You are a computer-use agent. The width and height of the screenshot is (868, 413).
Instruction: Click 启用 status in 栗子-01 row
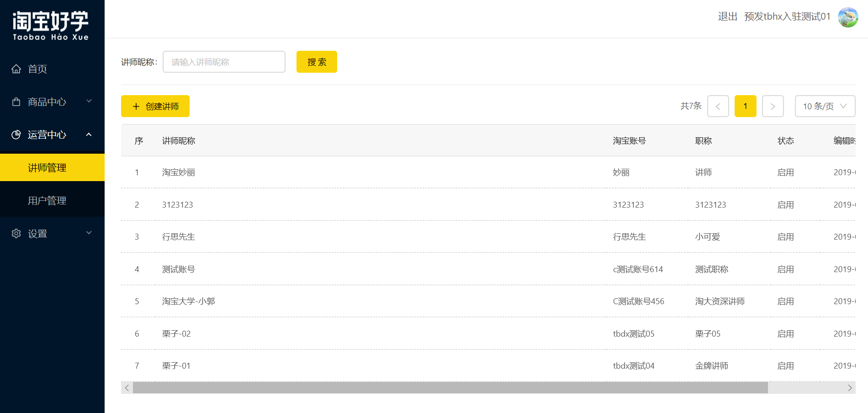[786, 366]
